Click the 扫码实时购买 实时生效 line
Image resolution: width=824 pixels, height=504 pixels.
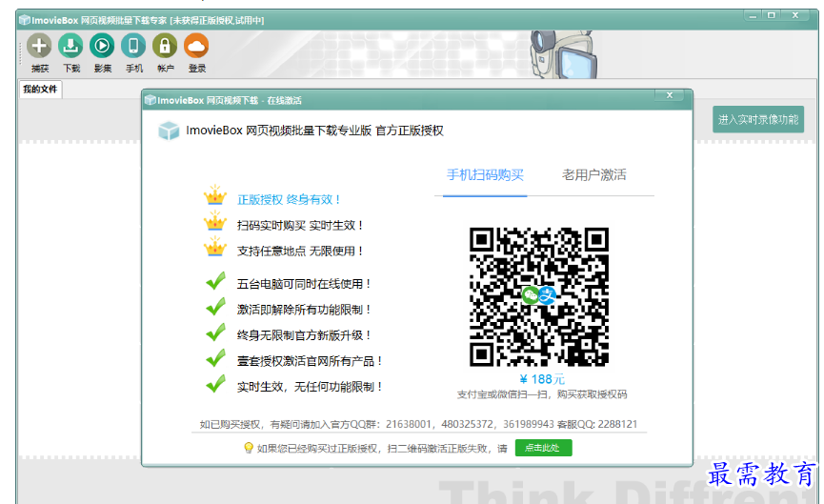(300, 226)
